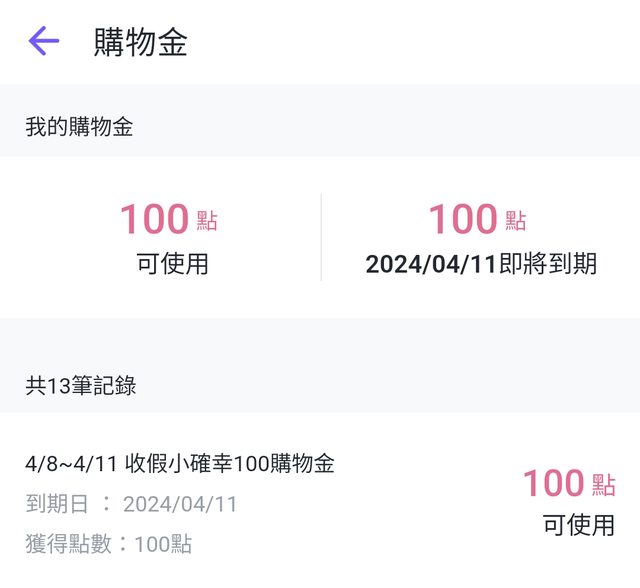Screen dimensions: 640x588
Task: Click the expiring 100 points number
Action: pyautogui.click(x=462, y=219)
